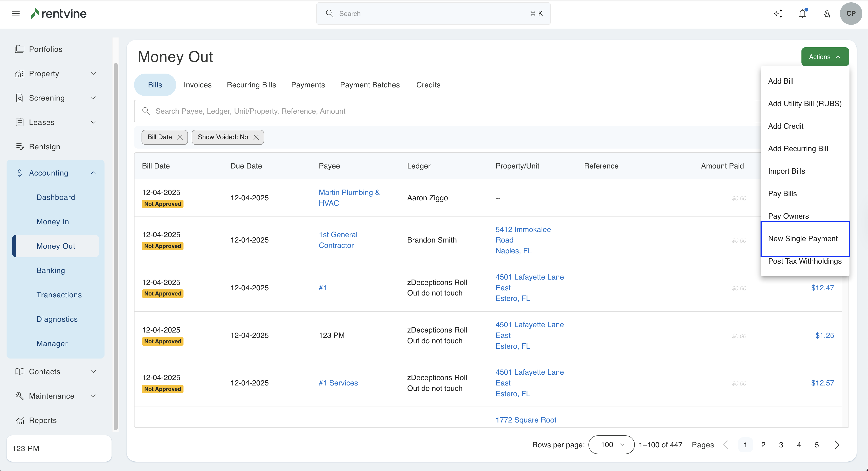The height and width of the screenshot is (471, 868).
Task: Open Portfolios in the sidebar
Action: 45,49
